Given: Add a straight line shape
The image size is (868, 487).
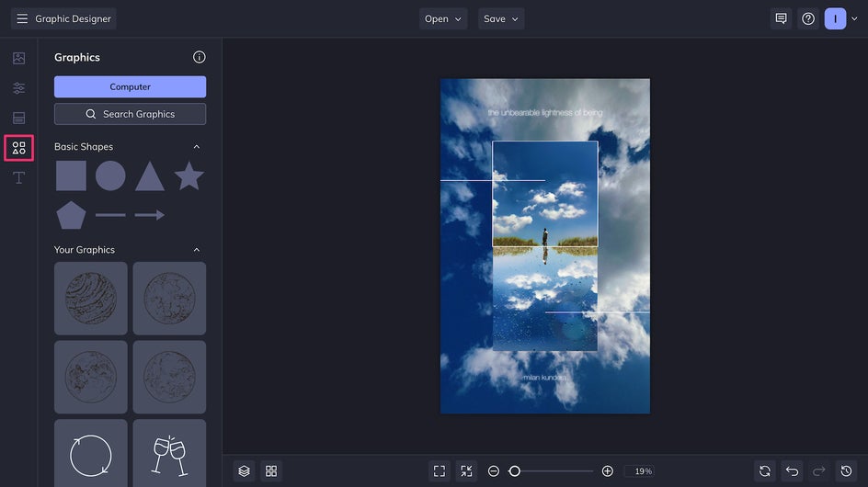Looking at the screenshot, I should click(110, 215).
